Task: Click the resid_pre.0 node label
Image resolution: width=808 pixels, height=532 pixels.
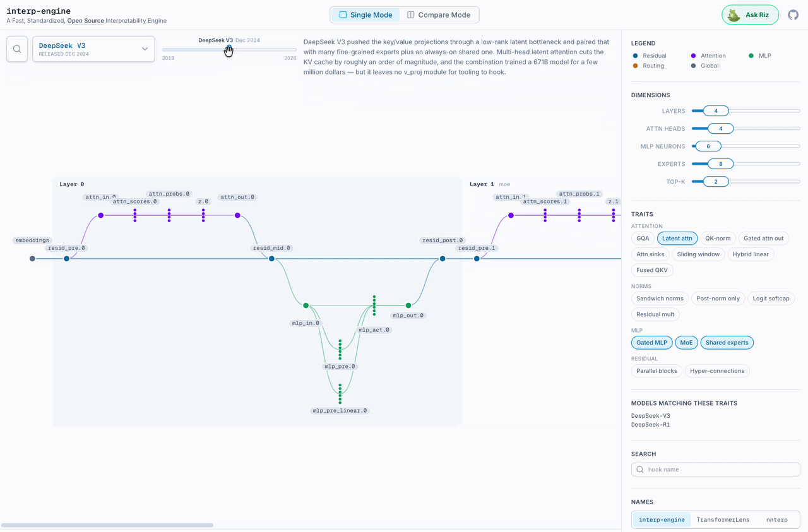Action: coord(66,248)
